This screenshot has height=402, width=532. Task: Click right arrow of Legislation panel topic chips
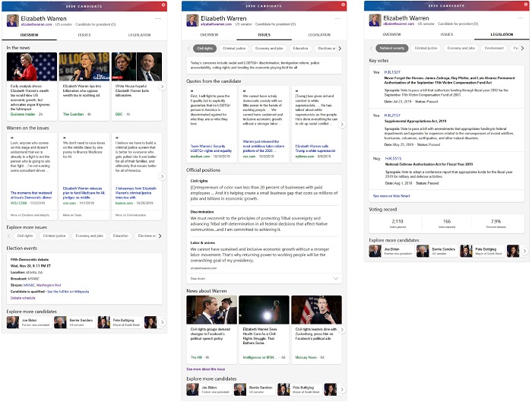pos(523,48)
